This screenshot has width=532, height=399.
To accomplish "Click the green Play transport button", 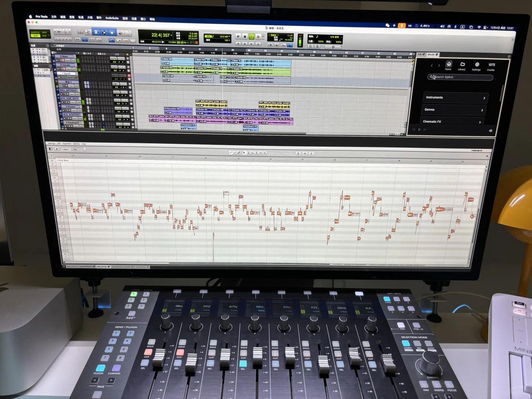I will (x=252, y=36).
